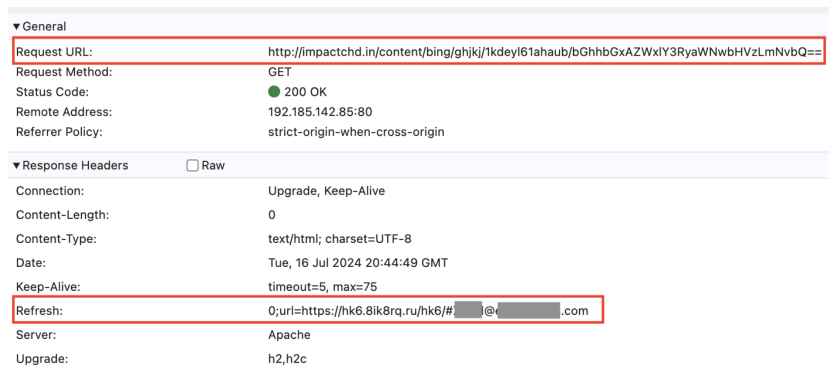Image resolution: width=840 pixels, height=378 pixels.
Task: Select text/html; charset=UTF-8 value
Action: (340, 239)
